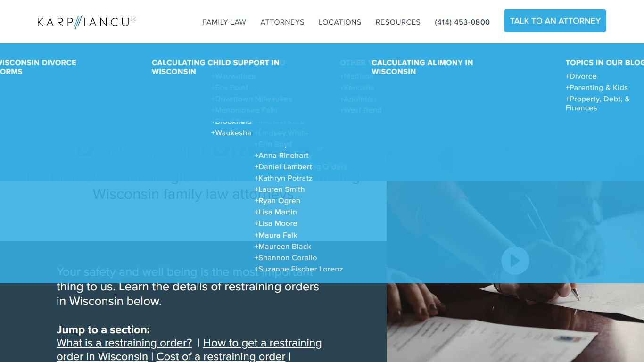The image size is (644, 362).
Task: Jump to Cost of a restraining order
Action: [x=221, y=356]
